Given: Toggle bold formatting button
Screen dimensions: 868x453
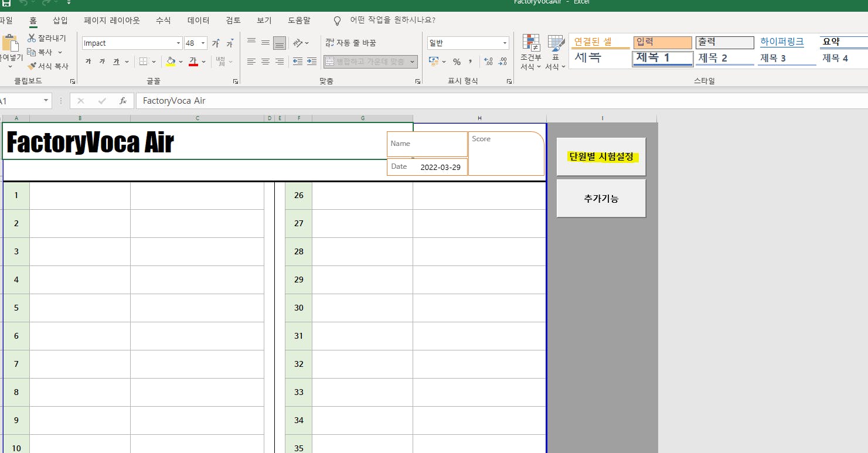Looking at the screenshot, I should tap(88, 62).
